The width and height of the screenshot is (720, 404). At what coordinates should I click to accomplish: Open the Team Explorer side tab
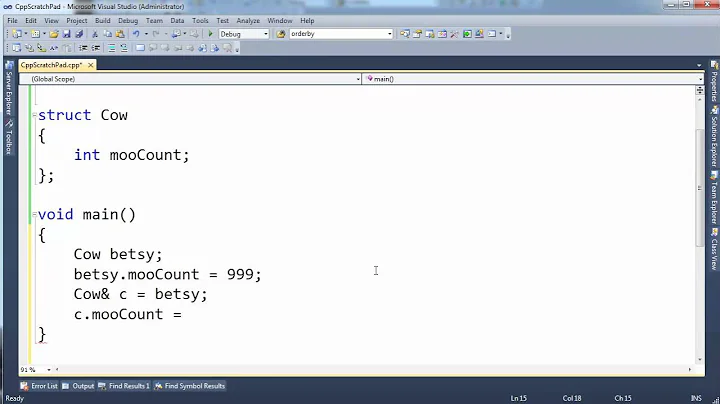[714, 199]
